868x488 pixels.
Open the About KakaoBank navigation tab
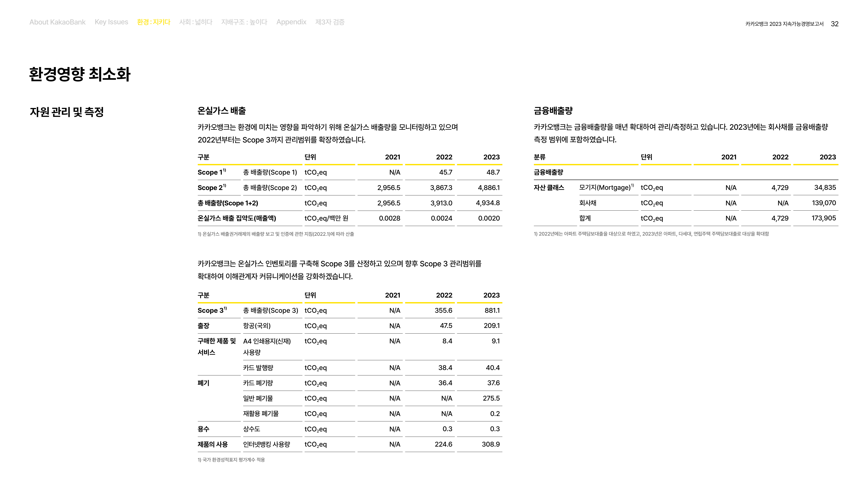tap(57, 22)
